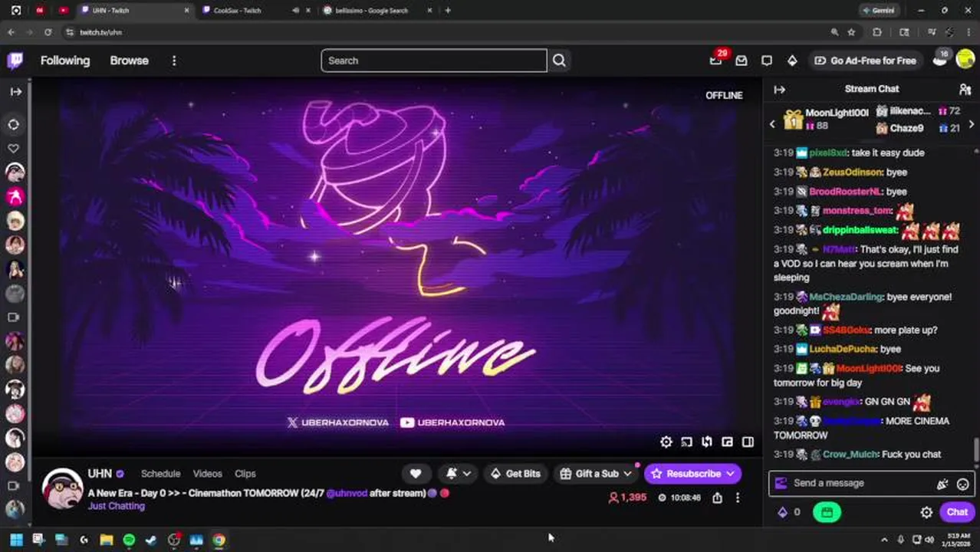
Task: Open a new browser tab
Action: click(x=448, y=11)
